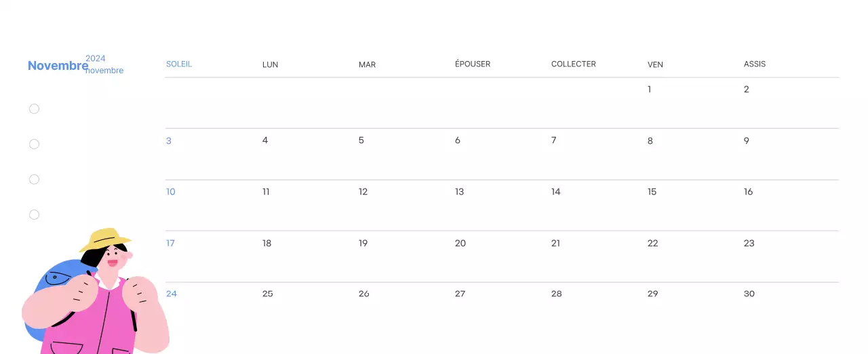Viewport: 868px width, 354px height.
Task: Select the ÉPOUSER column header
Action: point(473,64)
